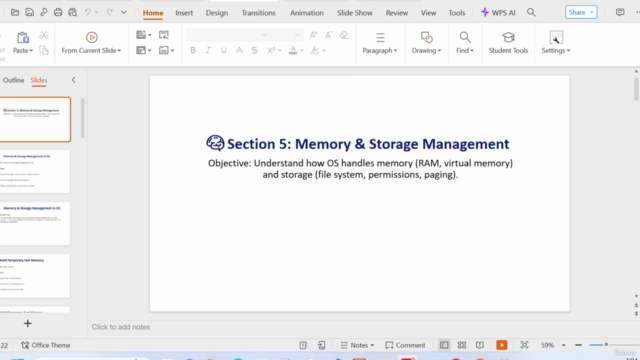Switch to the Review tab
The image size is (640, 360).
[x=397, y=13]
